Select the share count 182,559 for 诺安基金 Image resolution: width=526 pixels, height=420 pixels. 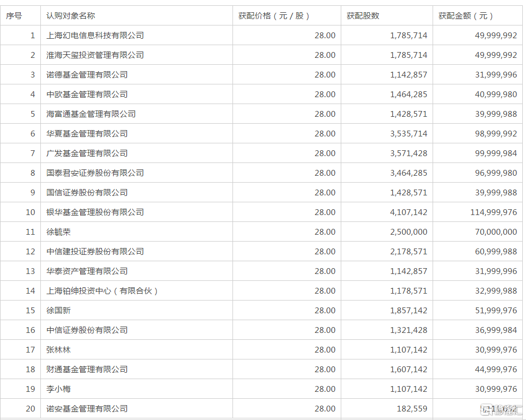click(412, 409)
